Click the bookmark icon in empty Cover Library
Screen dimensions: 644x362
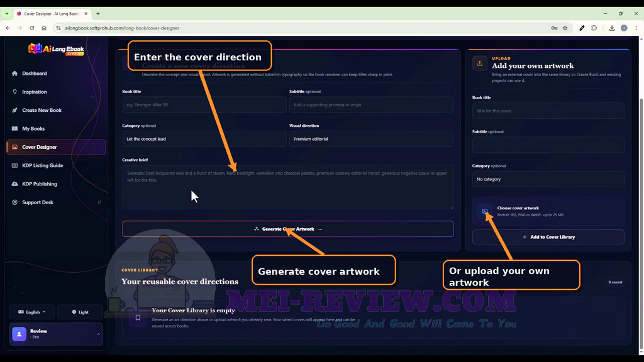click(138, 317)
